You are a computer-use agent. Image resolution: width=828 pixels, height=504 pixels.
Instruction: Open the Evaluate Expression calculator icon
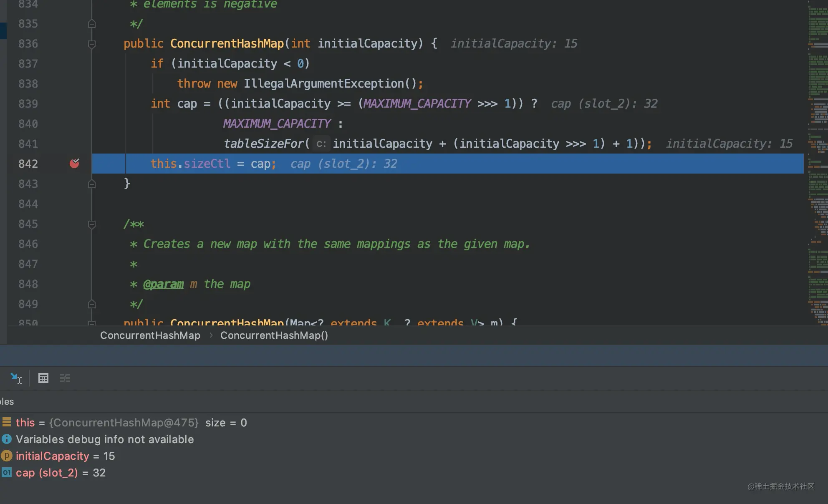43,378
